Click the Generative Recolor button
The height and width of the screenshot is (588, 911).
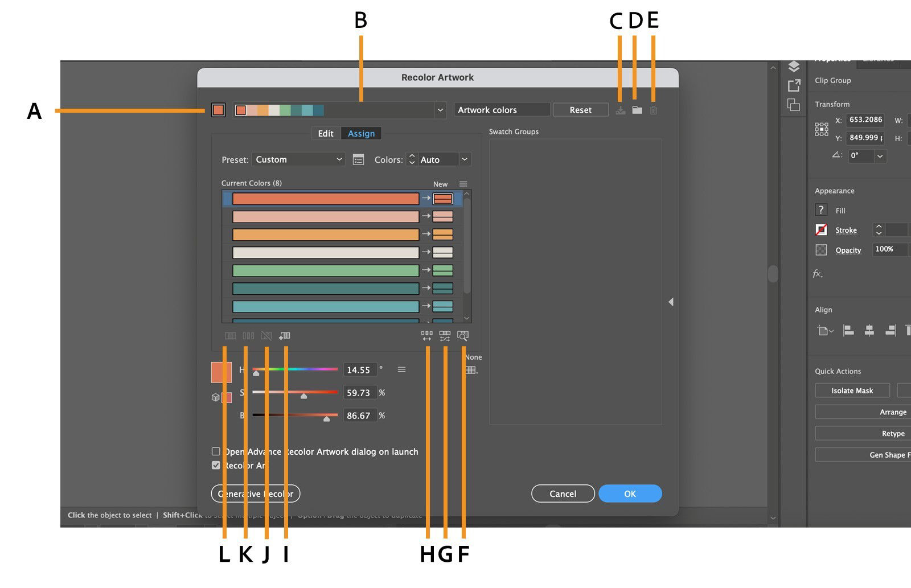(x=255, y=494)
